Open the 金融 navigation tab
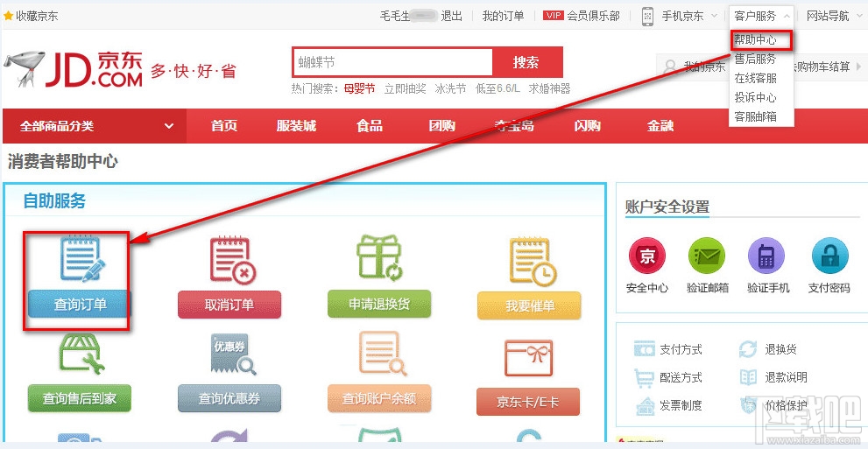 660,126
